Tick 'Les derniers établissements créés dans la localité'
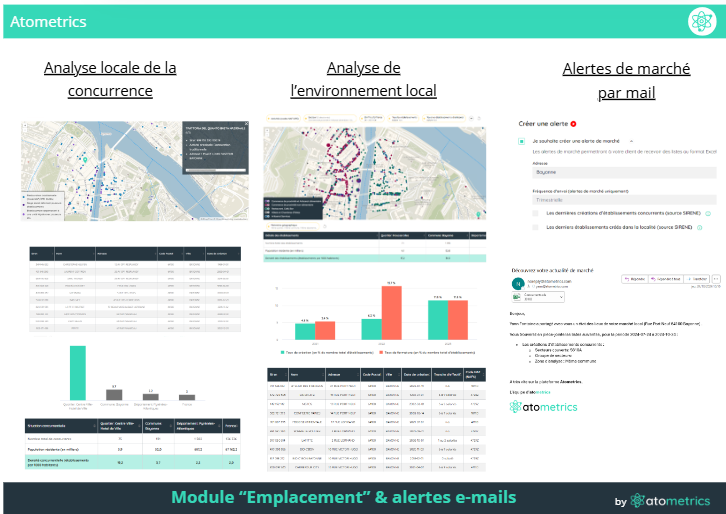Viewport: 726px width, 514px height. tap(536, 228)
